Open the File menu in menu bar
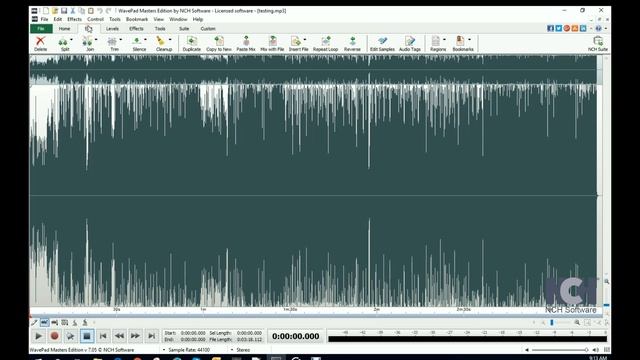The height and width of the screenshot is (360, 640). tap(44, 19)
